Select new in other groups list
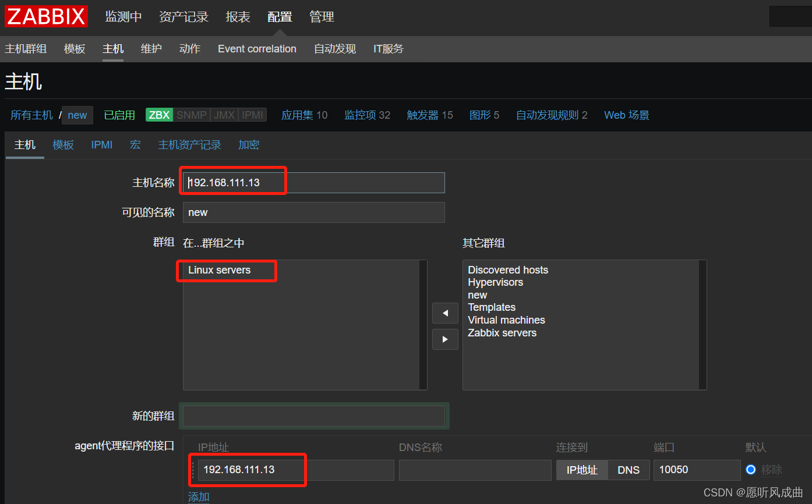This screenshot has height=504, width=812. click(x=478, y=295)
